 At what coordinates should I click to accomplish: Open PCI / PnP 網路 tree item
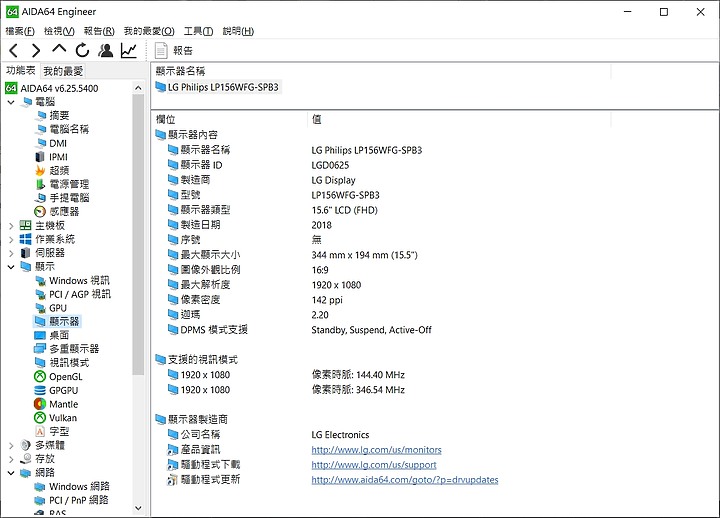(x=72, y=500)
